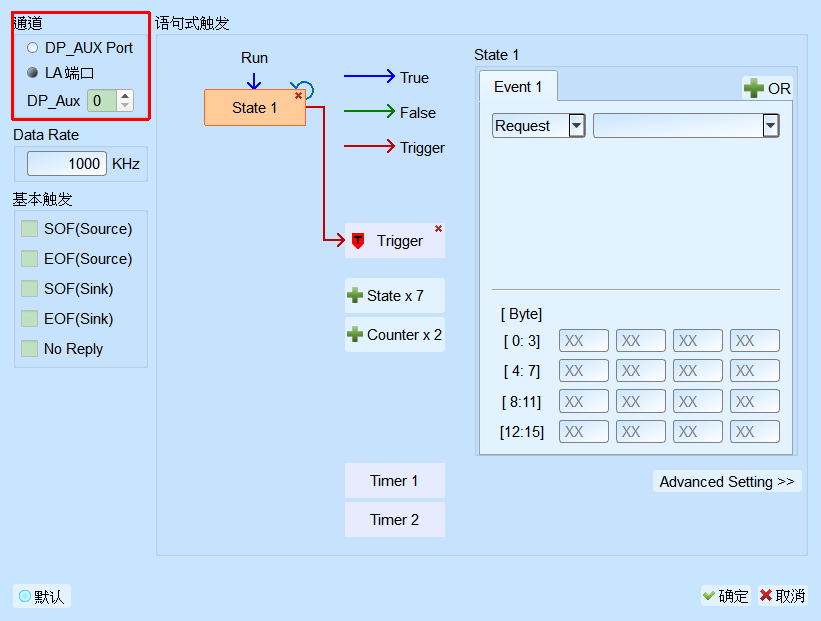
Task: Click the blue True arrow legend
Action: pos(370,76)
